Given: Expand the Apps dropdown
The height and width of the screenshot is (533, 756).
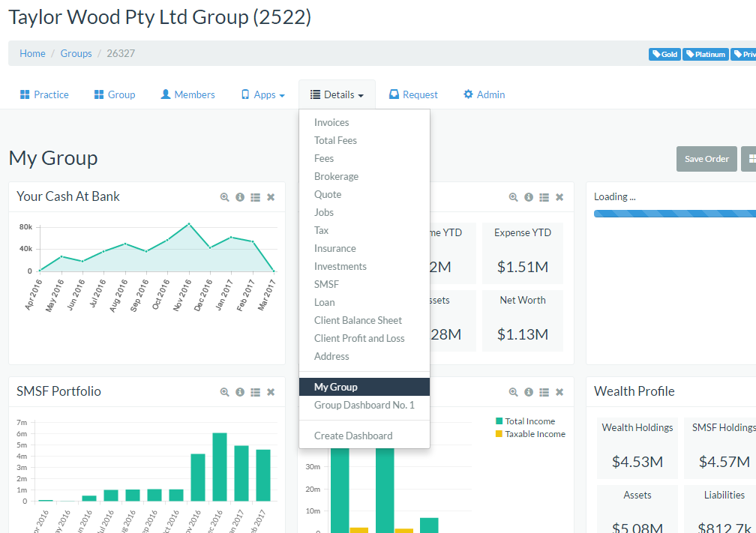Looking at the screenshot, I should [x=263, y=95].
